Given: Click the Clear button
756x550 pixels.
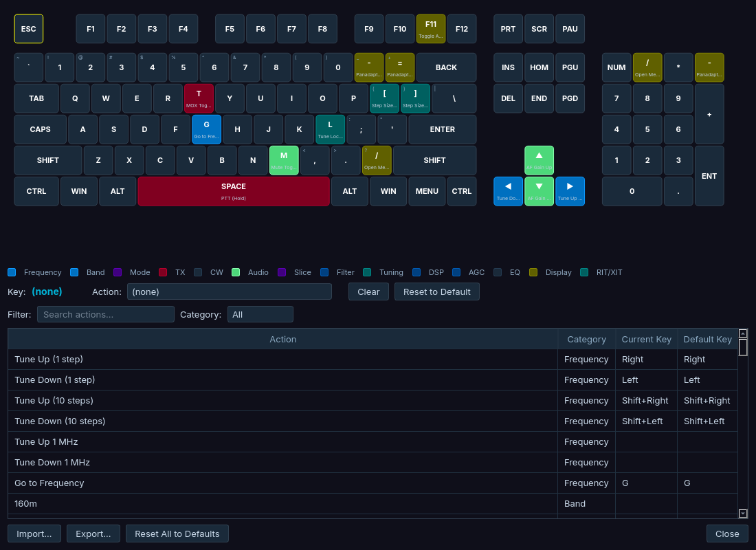Looking at the screenshot, I should (368, 292).
